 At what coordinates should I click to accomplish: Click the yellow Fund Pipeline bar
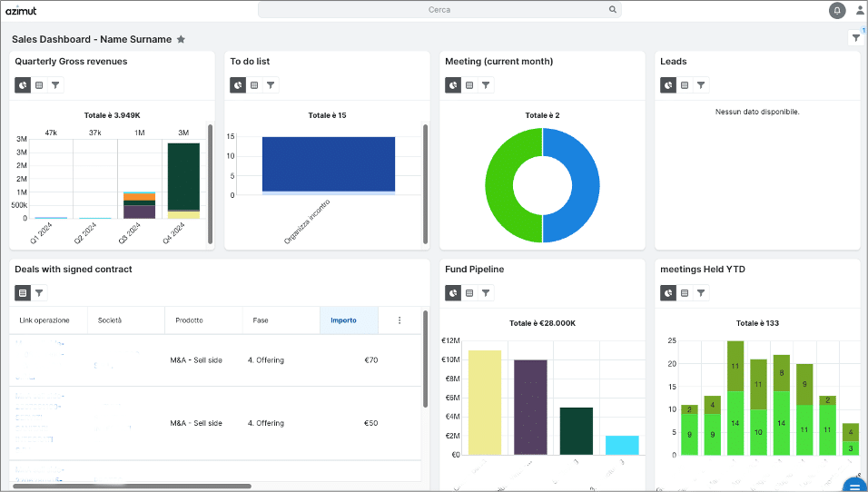pyautogui.click(x=485, y=402)
